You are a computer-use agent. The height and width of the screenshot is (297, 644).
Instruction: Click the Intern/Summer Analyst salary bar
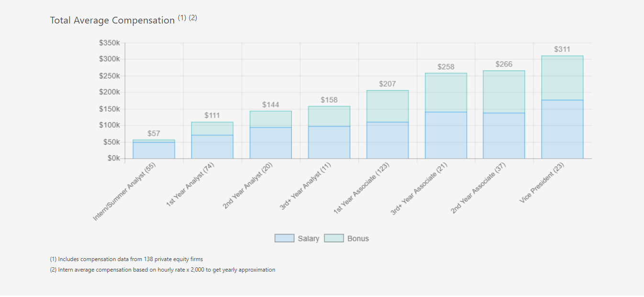coord(154,150)
